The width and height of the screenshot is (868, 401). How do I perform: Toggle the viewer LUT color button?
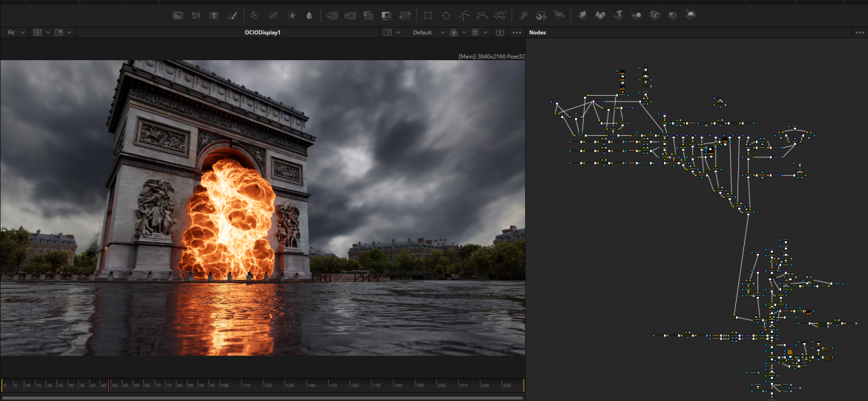tap(454, 33)
